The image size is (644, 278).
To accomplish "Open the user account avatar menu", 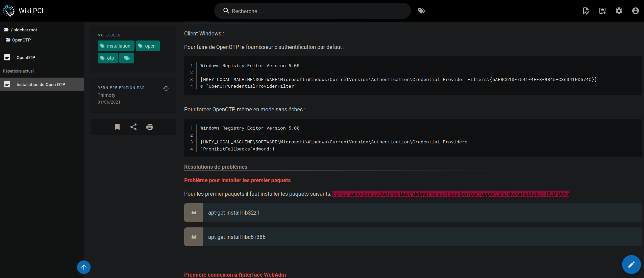I will click(x=635, y=11).
